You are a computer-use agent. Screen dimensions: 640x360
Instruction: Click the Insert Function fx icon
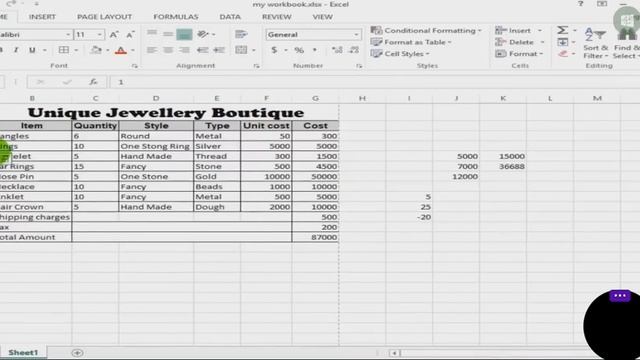93,82
